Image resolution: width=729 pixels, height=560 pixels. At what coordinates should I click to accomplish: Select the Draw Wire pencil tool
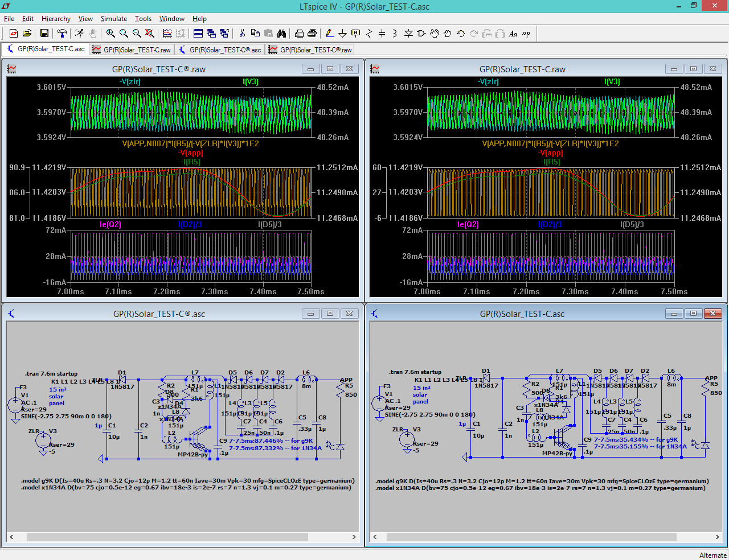coord(330,34)
